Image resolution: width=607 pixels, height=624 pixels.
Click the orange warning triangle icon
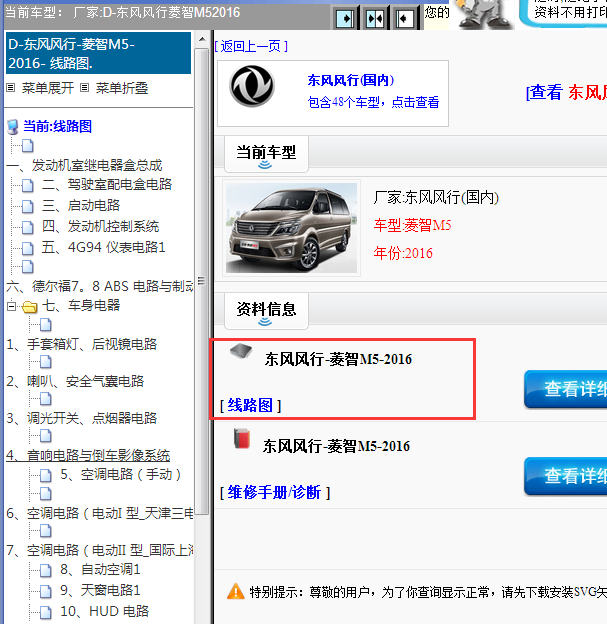tap(236, 591)
